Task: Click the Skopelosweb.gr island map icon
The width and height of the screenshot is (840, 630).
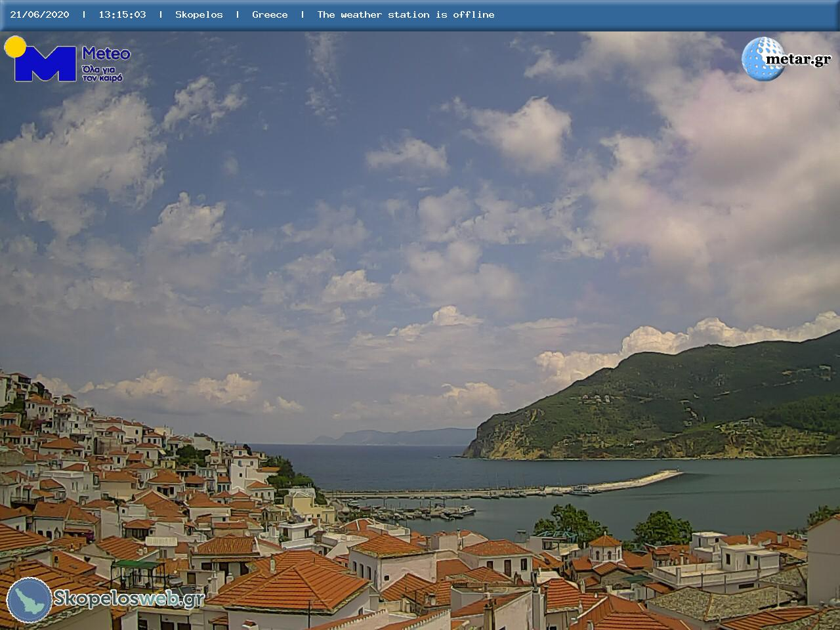Action: (29, 600)
